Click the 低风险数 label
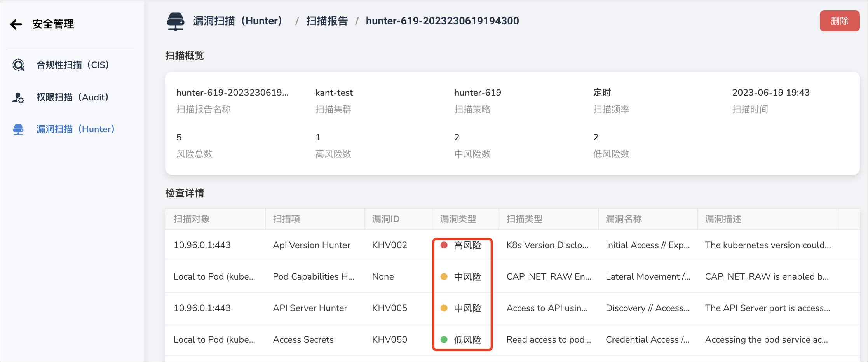 click(611, 154)
